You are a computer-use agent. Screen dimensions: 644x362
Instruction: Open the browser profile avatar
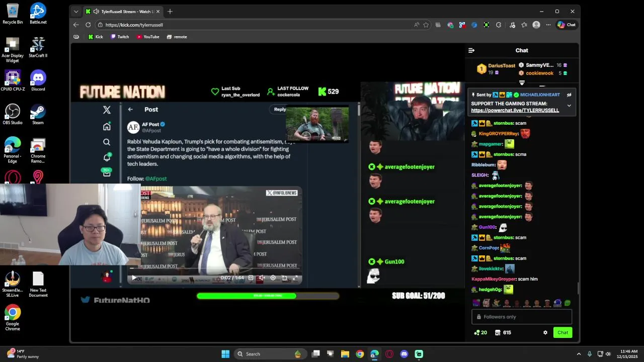536,25
